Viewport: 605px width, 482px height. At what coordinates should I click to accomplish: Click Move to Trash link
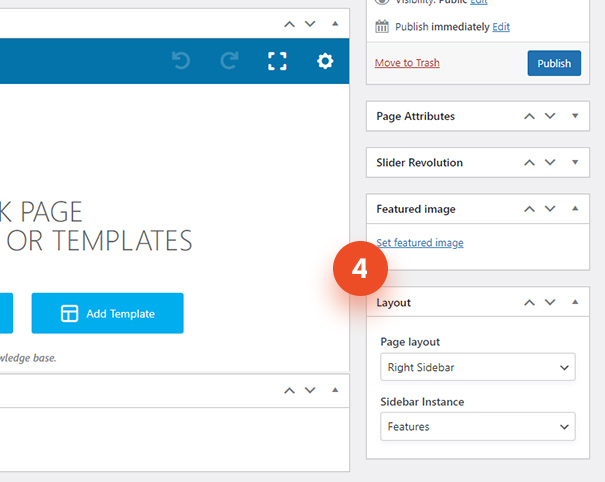407,63
